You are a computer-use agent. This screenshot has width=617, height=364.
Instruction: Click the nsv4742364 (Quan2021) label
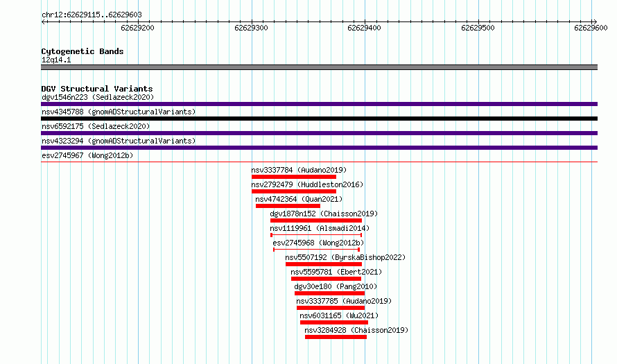(x=299, y=199)
